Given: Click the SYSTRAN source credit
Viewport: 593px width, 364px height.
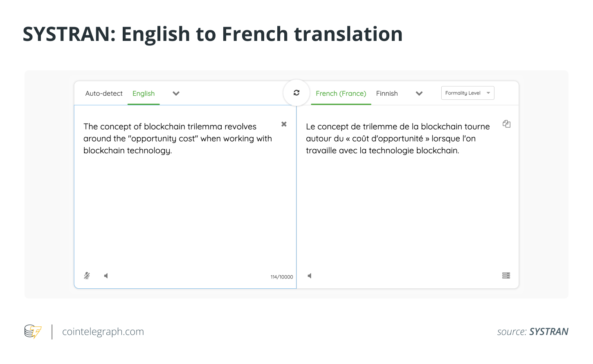Looking at the screenshot, I should pos(548,332).
